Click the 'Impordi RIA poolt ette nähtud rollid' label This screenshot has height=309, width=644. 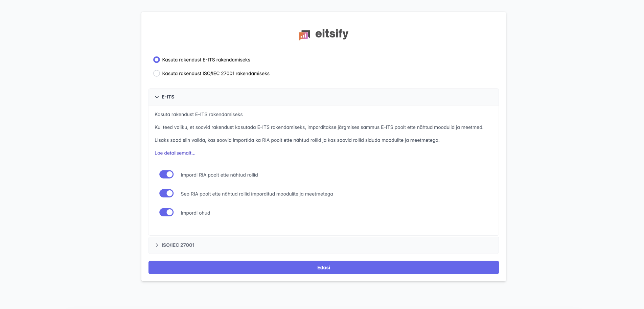tap(219, 175)
